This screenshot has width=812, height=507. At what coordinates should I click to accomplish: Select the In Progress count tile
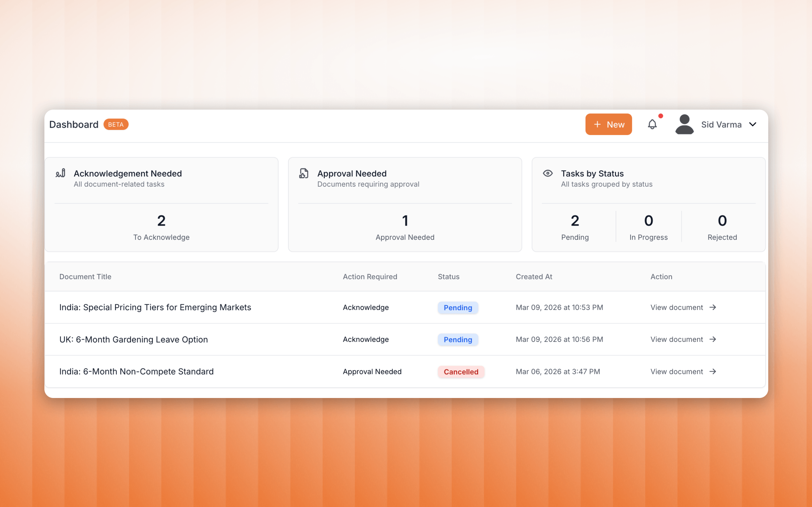pyautogui.click(x=648, y=227)
